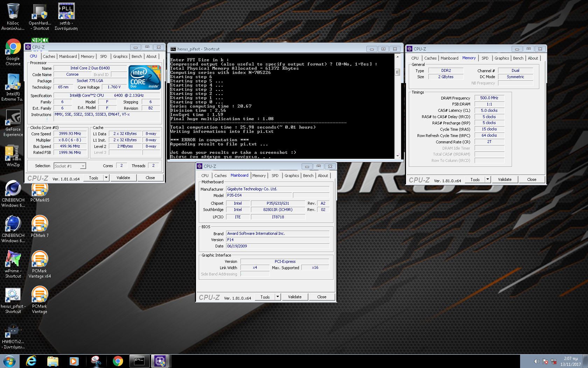Open Windows Media Player on taskbar
Image resolution: width=588 pixels, height=368 pixels.
coord(74,361)
